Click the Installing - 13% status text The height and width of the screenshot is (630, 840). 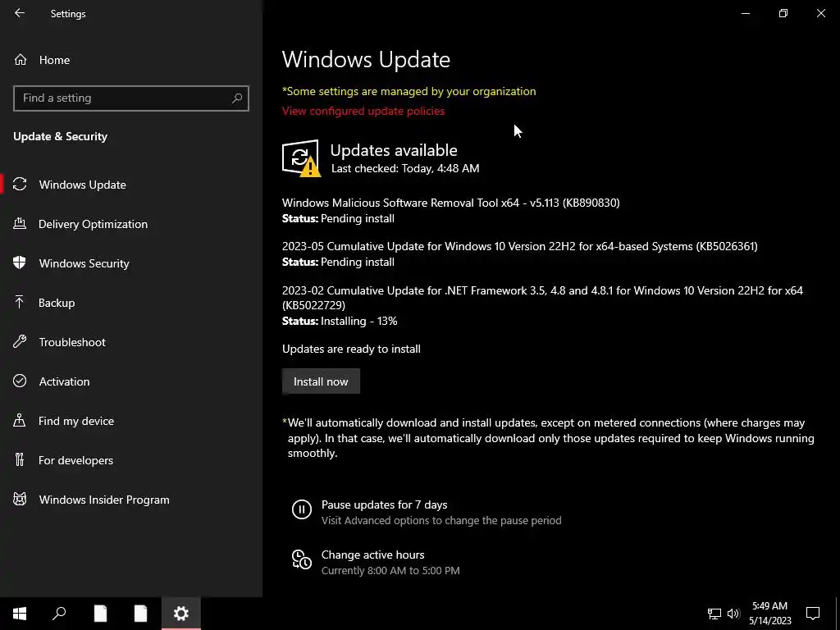(x=359, y=322)
